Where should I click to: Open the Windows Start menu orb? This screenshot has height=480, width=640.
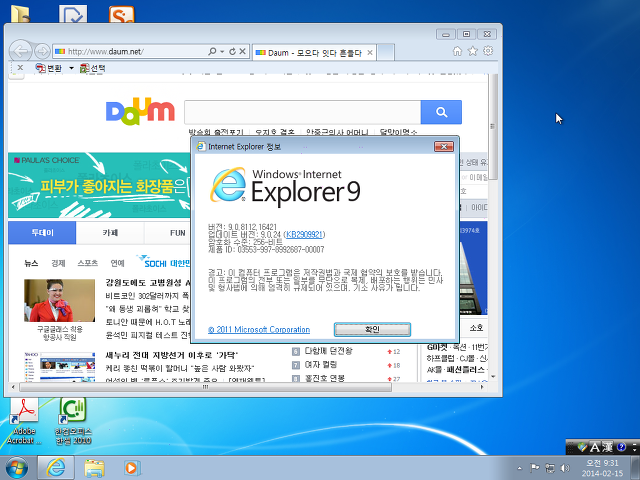tap(17, 468)
